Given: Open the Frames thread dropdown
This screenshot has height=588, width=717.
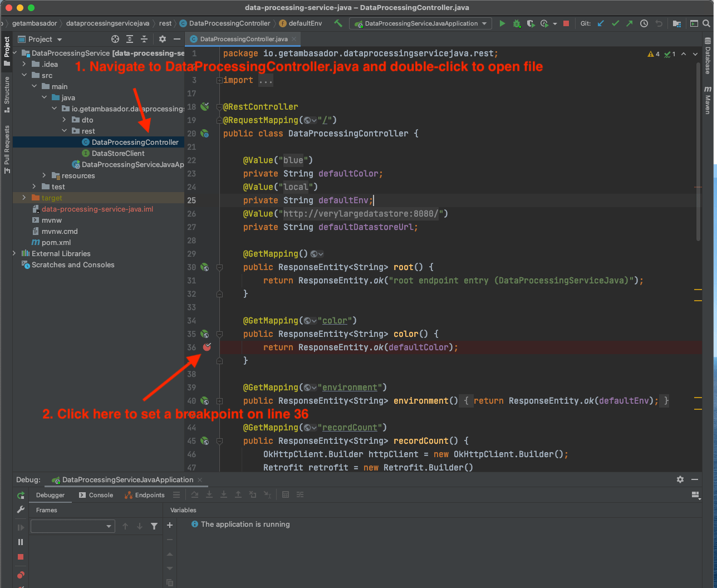Looking at the screenshot, I should click(72, 526).
